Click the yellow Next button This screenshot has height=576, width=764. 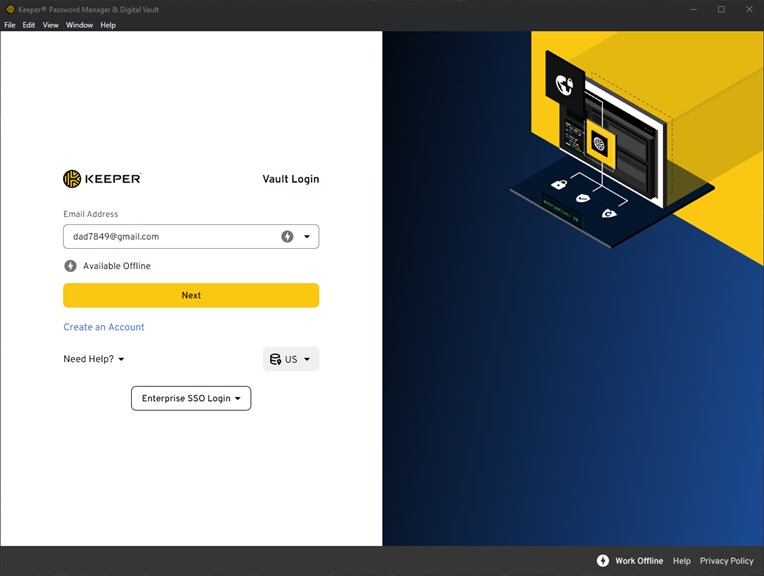click(191, 295)
